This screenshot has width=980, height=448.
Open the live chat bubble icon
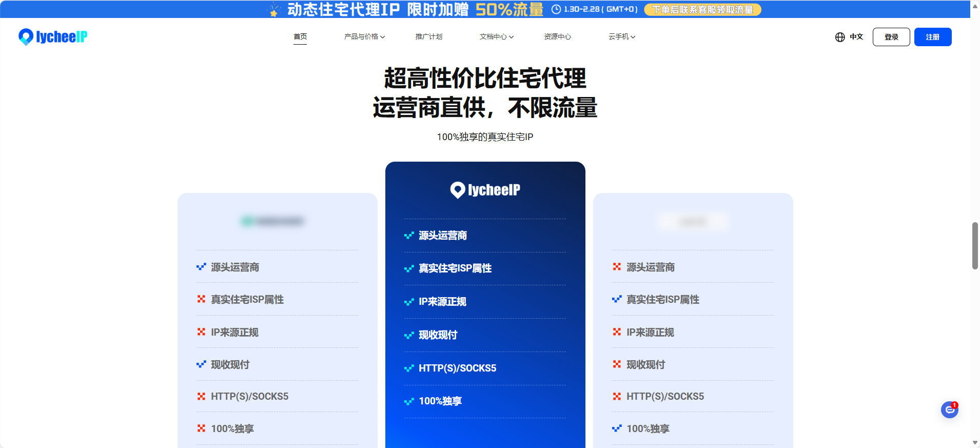pos(949,410)
